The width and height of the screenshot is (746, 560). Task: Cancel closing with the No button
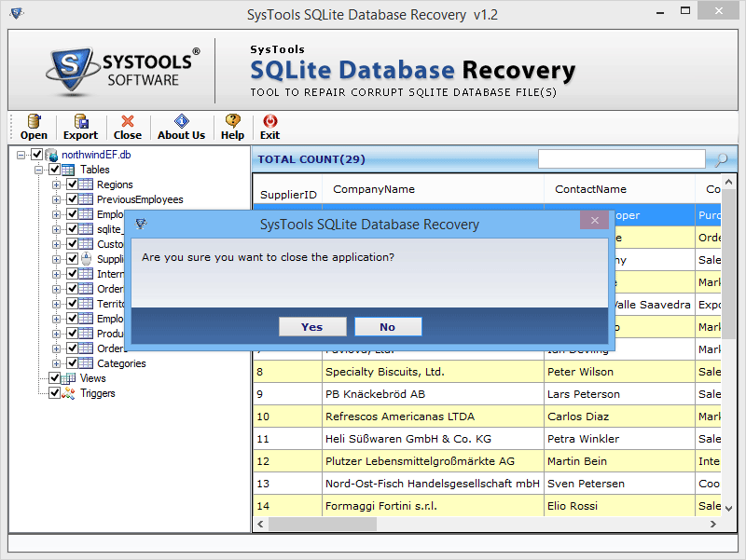pos(388,326)
